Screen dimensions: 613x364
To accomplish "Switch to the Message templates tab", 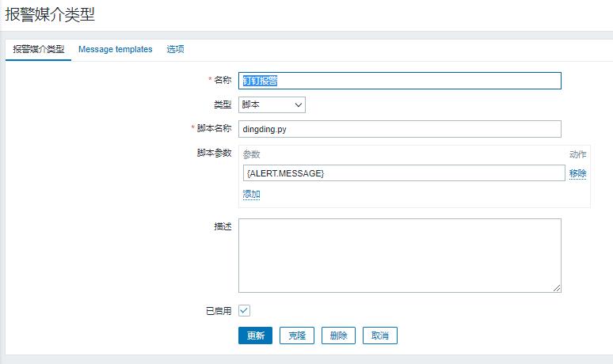I will pos(115,49).
